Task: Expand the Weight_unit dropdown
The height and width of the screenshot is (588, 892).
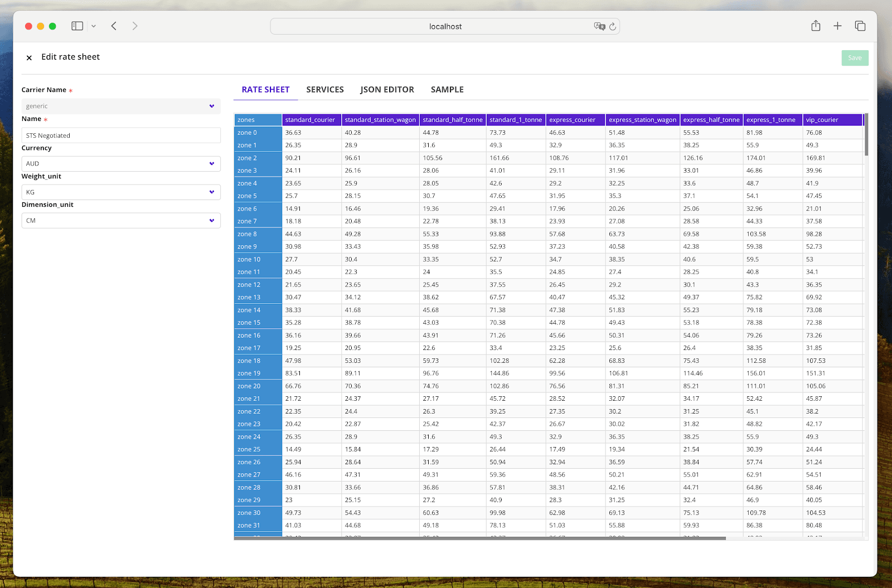Action: (120, 192)
